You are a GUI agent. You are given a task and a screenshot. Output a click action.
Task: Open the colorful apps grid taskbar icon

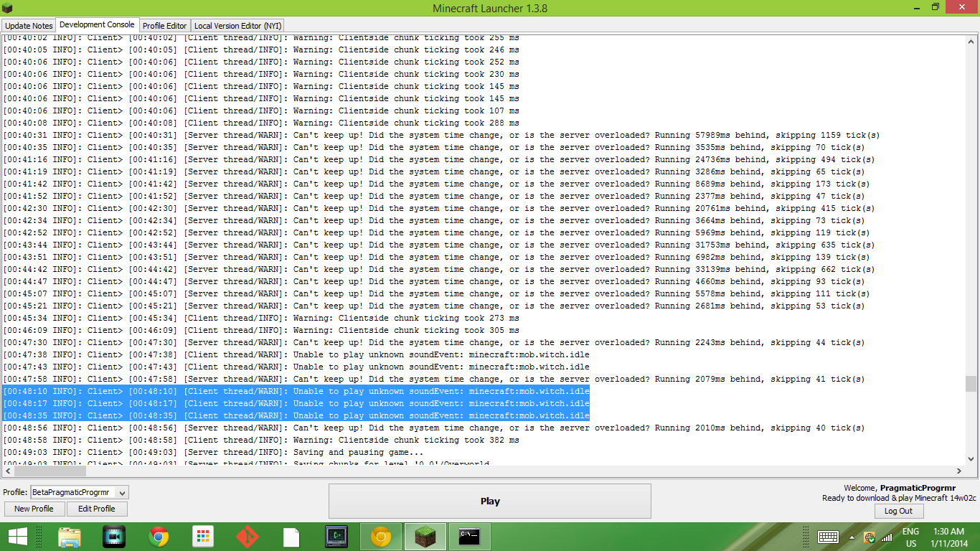203,536
